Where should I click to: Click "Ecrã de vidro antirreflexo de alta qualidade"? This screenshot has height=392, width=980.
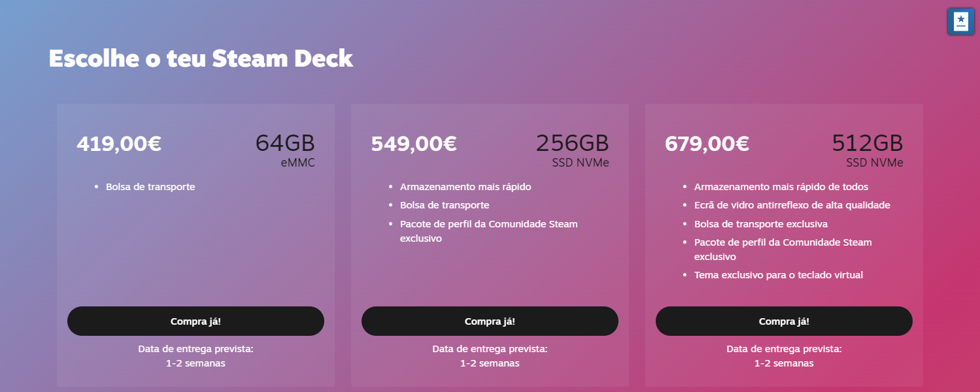coord(792,205)
